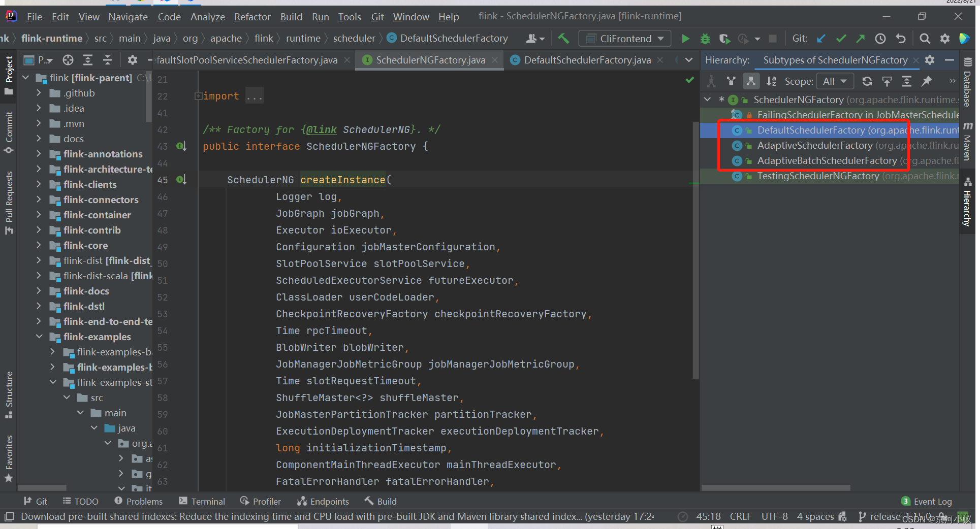
Task: Toggle alphabetical sorting in Hierarchy
Action: [771, 81]
